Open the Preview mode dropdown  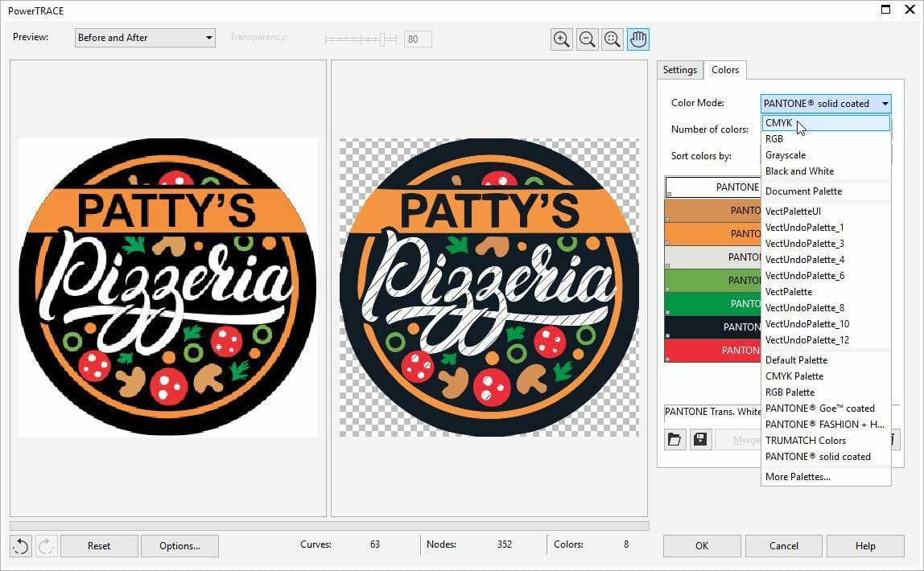tap(145, 38)
